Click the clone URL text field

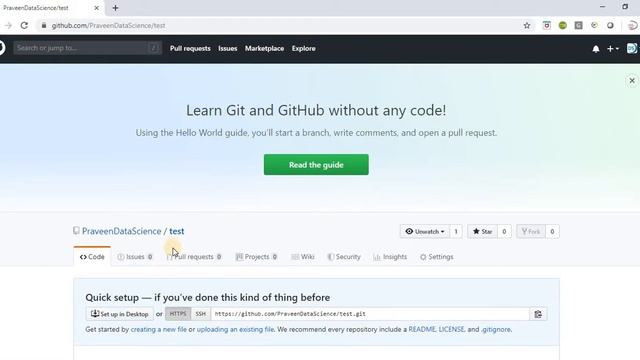370,314
